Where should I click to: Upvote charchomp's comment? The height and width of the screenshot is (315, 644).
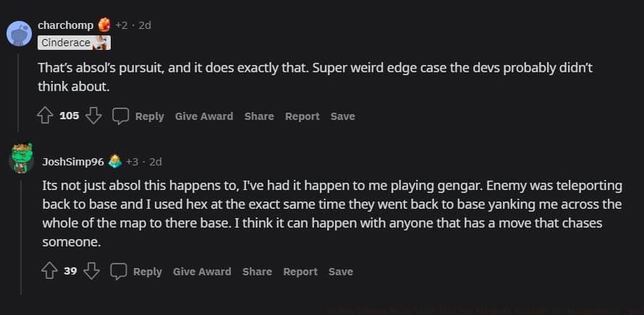pyautogui.click(x=46, y=116)
